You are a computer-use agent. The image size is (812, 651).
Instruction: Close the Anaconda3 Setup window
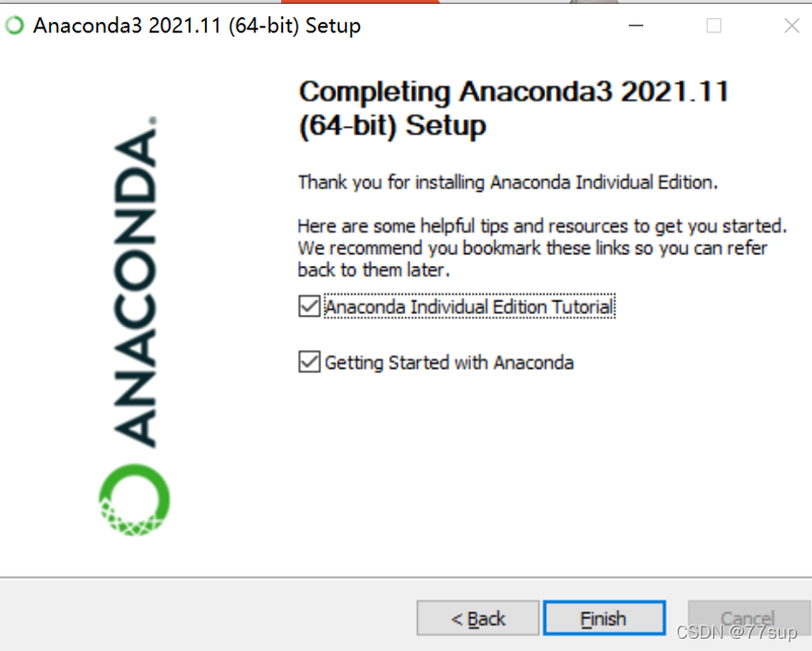[792, 26]
